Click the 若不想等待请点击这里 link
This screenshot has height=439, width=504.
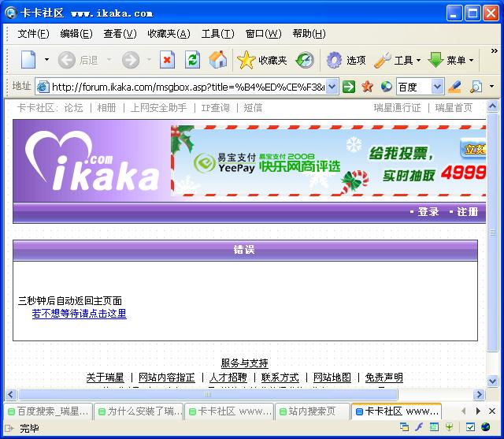(79, 314)
